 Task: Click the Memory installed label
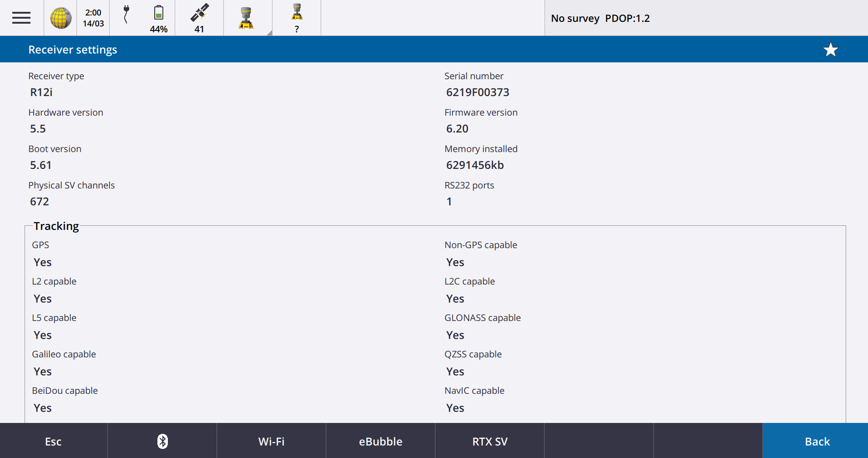pyautogui.click(x=481, y=149)
